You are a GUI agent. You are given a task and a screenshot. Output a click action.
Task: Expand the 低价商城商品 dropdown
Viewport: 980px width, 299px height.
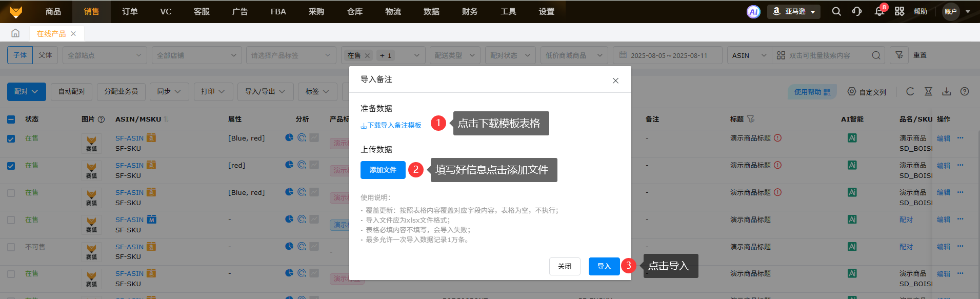coord(574,55)
